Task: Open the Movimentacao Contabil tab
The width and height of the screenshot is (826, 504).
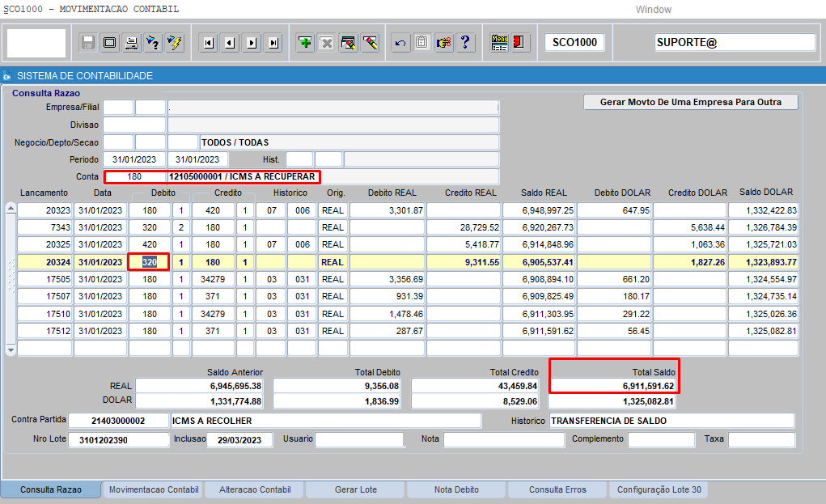Action: pyautogui.click(x=154, y=489)
